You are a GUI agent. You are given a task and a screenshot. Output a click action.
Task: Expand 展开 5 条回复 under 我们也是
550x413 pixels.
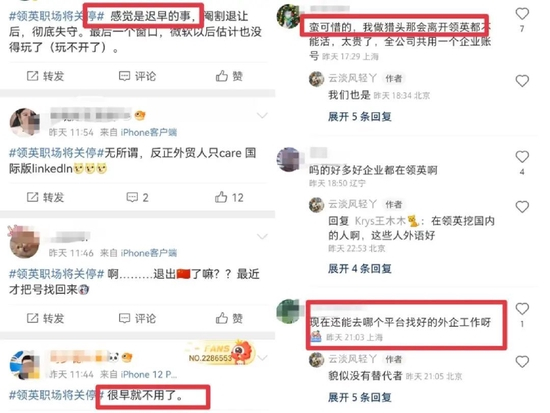coord(360,116)
